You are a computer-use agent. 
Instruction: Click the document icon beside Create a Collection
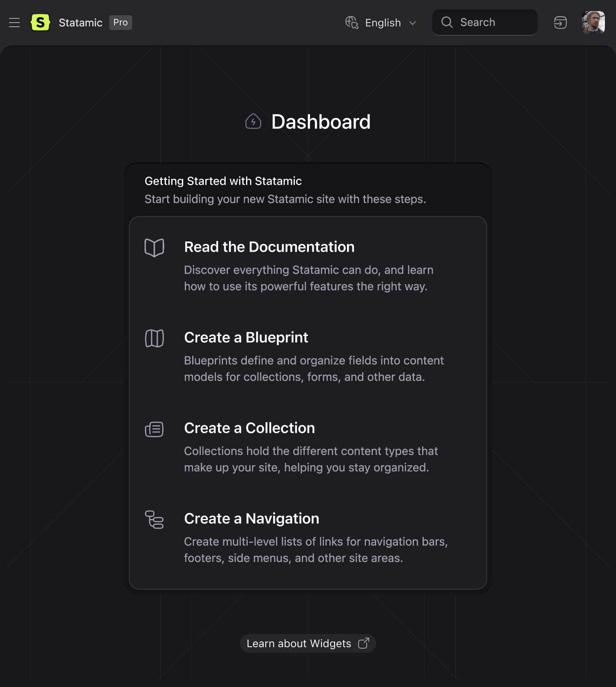[x=154, y=429]
